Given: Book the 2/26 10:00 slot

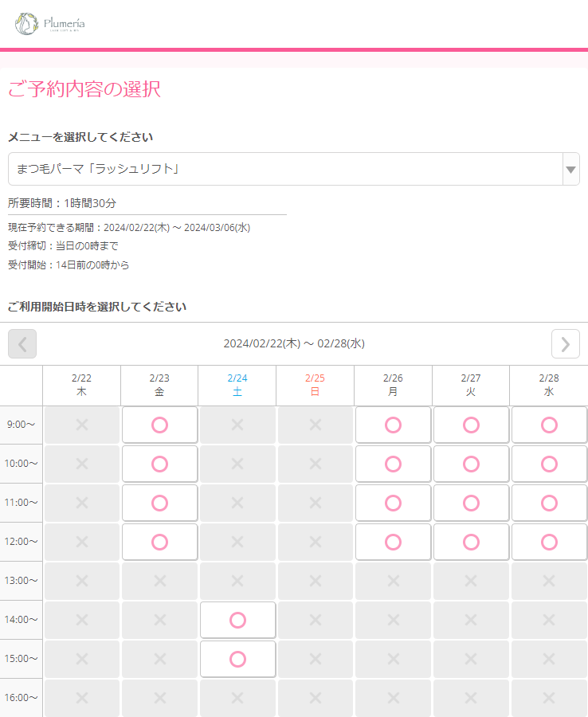Looking at the screenshot, I should pos(394,464).
